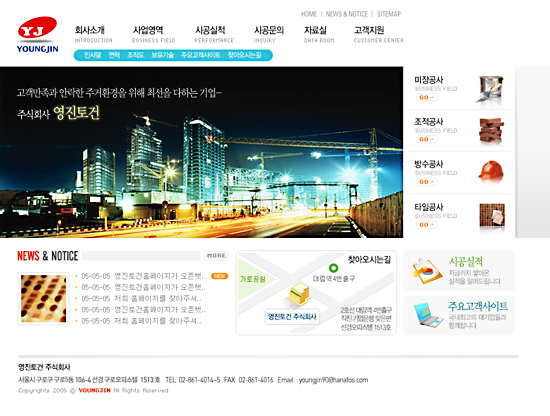
Task: Select the 조직도 submenu item
Action: pyautogui.click(x=135, y=55)
